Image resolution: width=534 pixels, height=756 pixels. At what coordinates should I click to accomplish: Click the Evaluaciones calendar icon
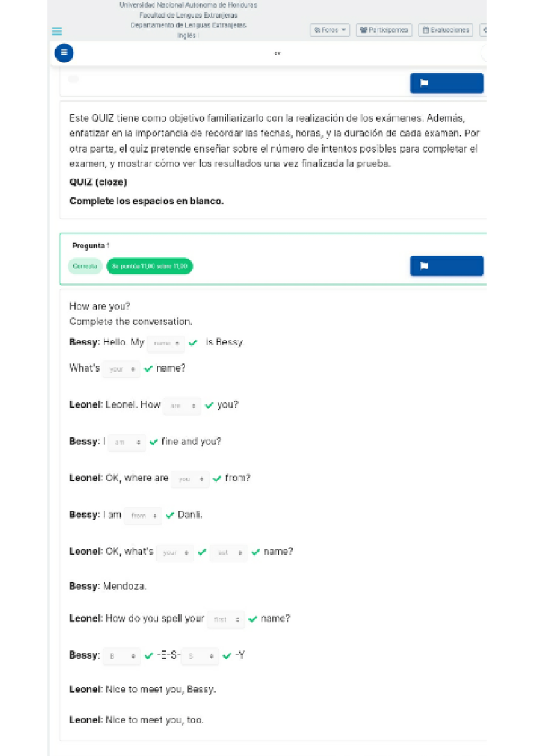pos(425,30)
